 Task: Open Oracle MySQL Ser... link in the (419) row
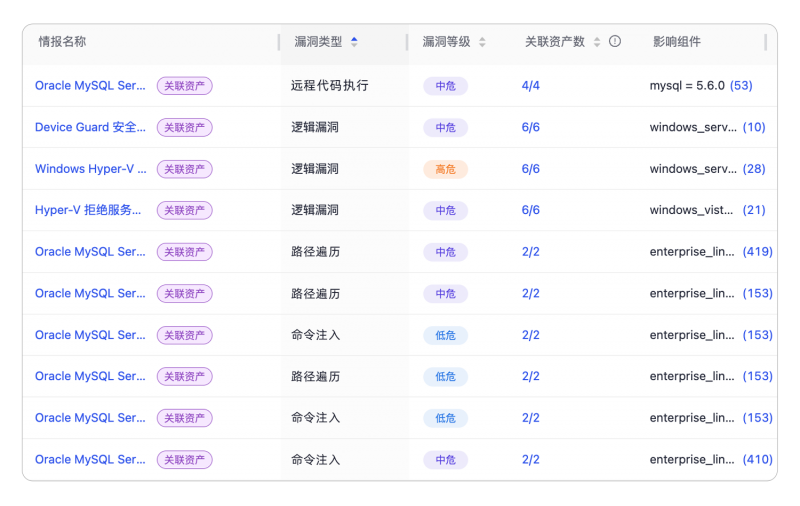(90, 252)
